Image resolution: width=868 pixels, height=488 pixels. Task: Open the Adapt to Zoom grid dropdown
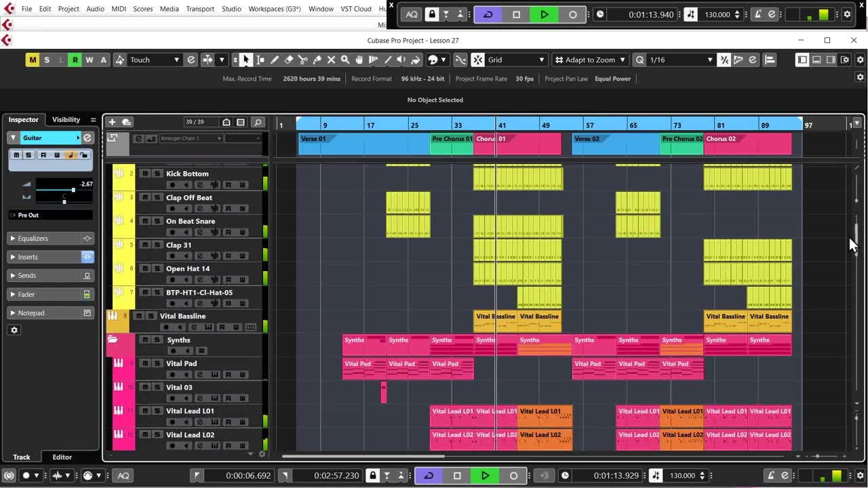pos(590,60)
